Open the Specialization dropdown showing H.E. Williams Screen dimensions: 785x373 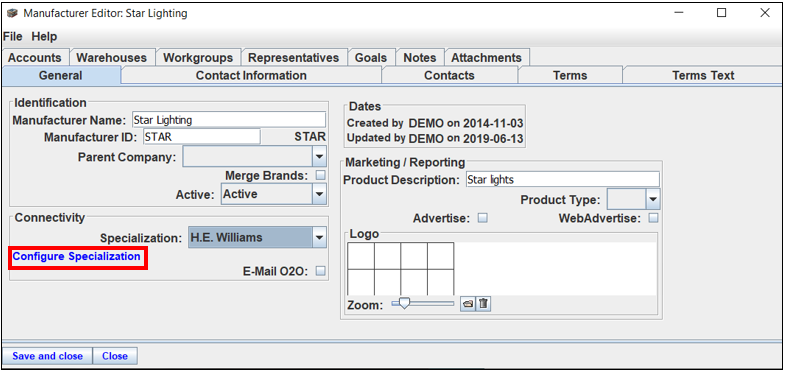click(319, 238)
